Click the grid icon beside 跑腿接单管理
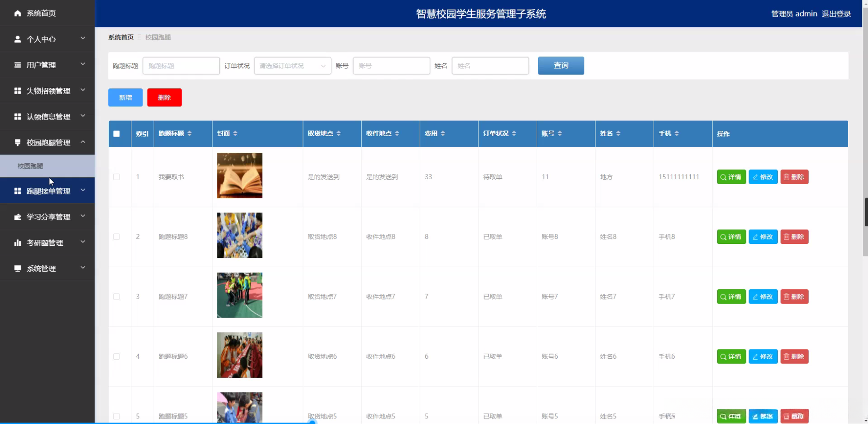 click(18, 191)
